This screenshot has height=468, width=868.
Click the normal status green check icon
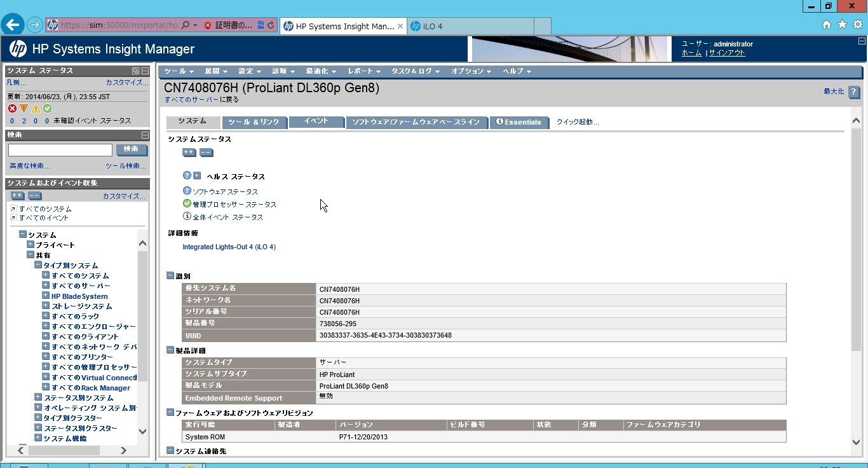pyautogui.click(x=47, y=109)
